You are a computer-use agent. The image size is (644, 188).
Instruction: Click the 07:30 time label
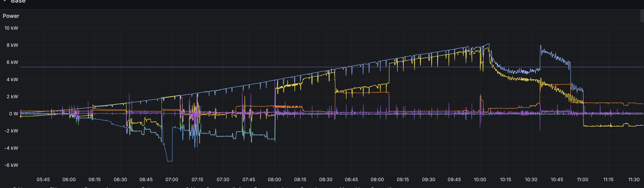pyautogui.click(x=223, y=179)
